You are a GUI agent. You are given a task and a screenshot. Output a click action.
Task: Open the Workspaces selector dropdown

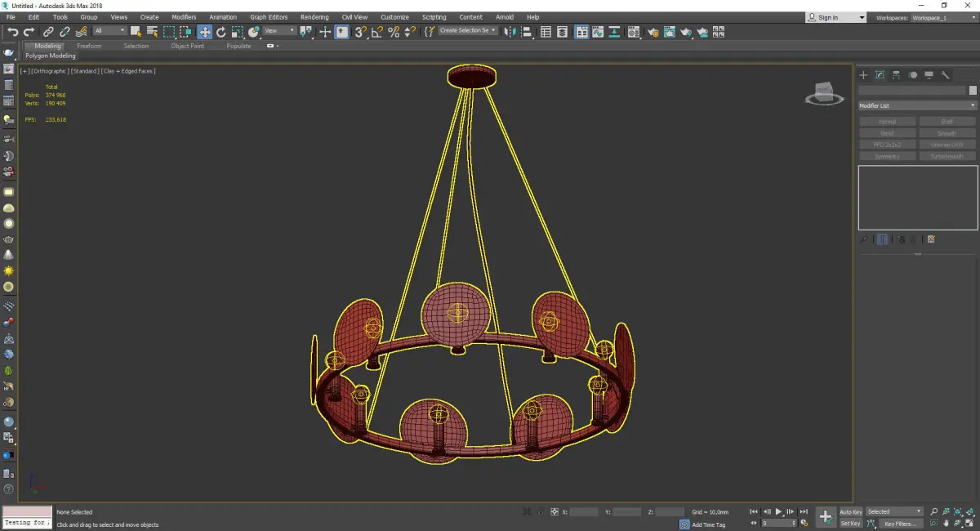(x=942, y=17)
